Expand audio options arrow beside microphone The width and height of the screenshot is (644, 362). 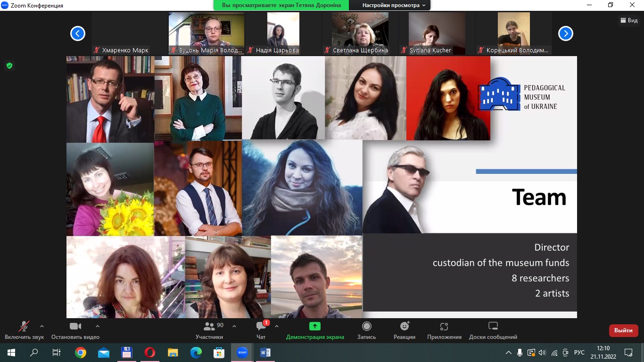(42, 326)
